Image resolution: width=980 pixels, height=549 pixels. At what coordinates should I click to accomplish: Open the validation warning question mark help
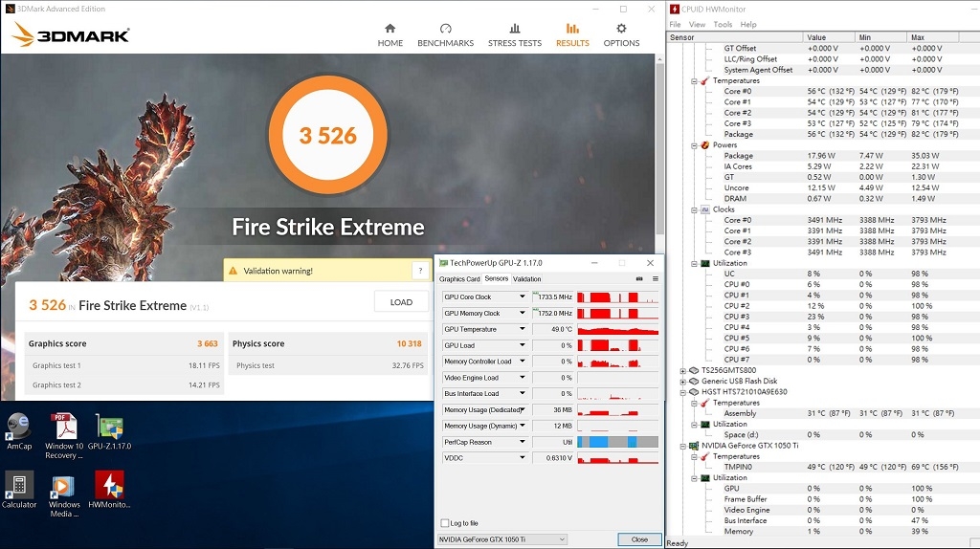[x=421, y=271]
